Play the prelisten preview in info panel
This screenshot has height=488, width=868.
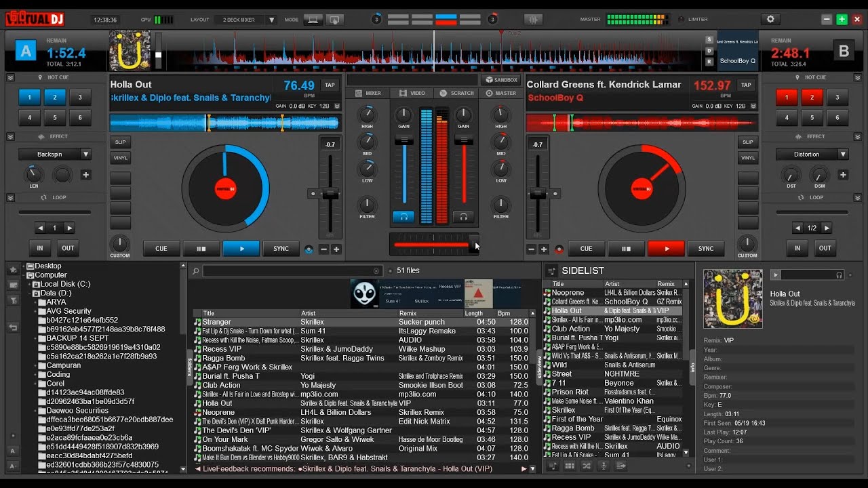coord(776,274)
